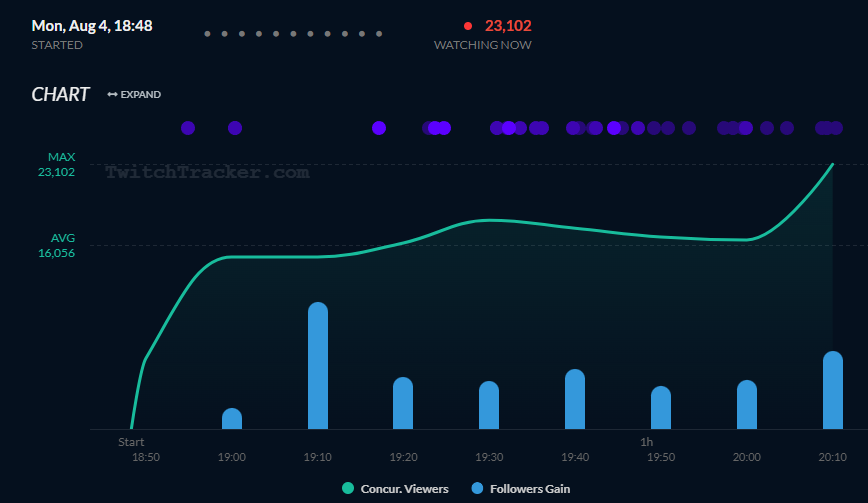Viewport: 868px width, 503px height.
Task: Click the second purple event marker near 19:00
Action: (235, 128)
